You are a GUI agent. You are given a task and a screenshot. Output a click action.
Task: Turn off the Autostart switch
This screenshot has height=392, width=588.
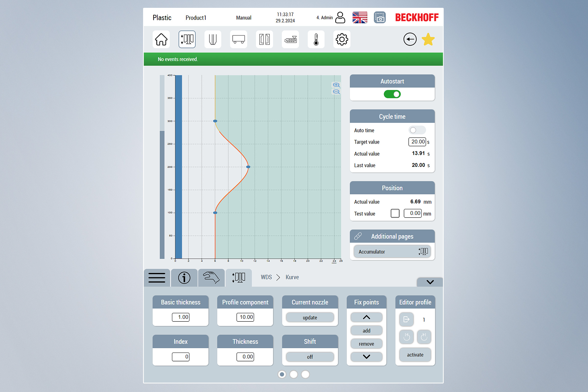pyautogui.click(x=392, y=94)
